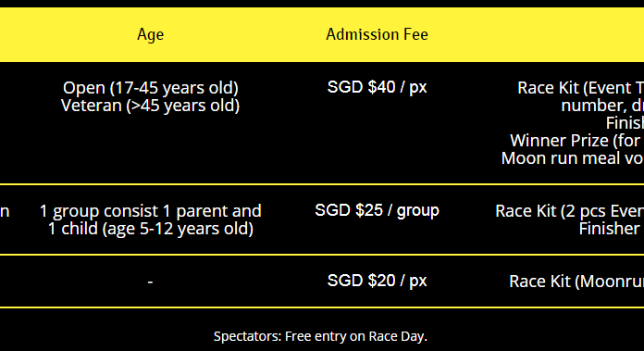Viewport: 644px width, 351px height.
Task: Click Spectators: Free entry on Race Day
Action: click(320, 336)
